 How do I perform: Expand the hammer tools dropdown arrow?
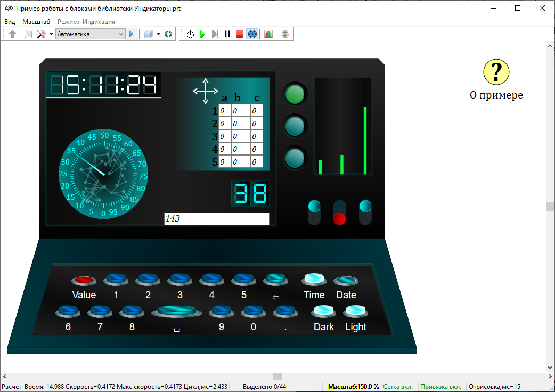coord(51,34)
